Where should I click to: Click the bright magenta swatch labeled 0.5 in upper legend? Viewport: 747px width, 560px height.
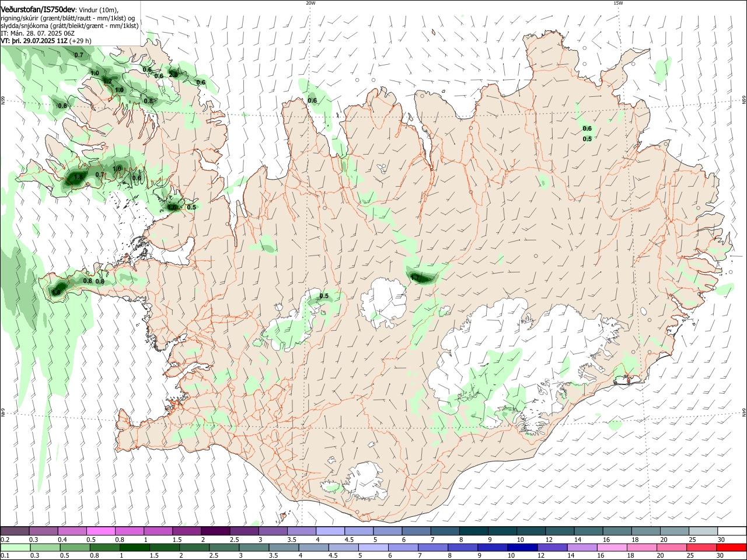pos(100,531)
